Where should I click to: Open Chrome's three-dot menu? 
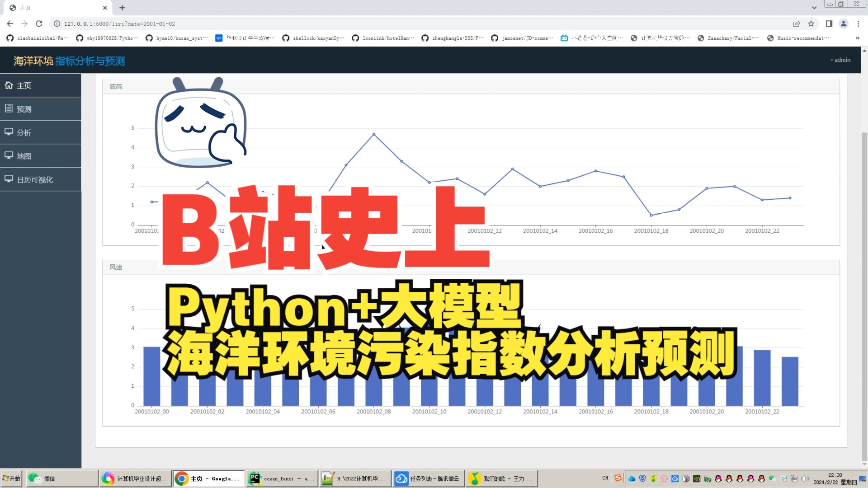click(x=859, y=23)
